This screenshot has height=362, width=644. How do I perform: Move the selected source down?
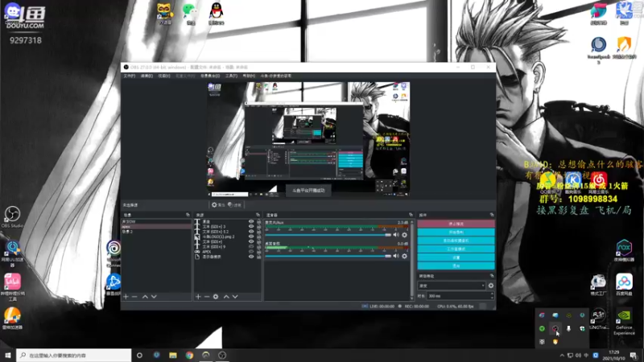[x=235, y=296]
